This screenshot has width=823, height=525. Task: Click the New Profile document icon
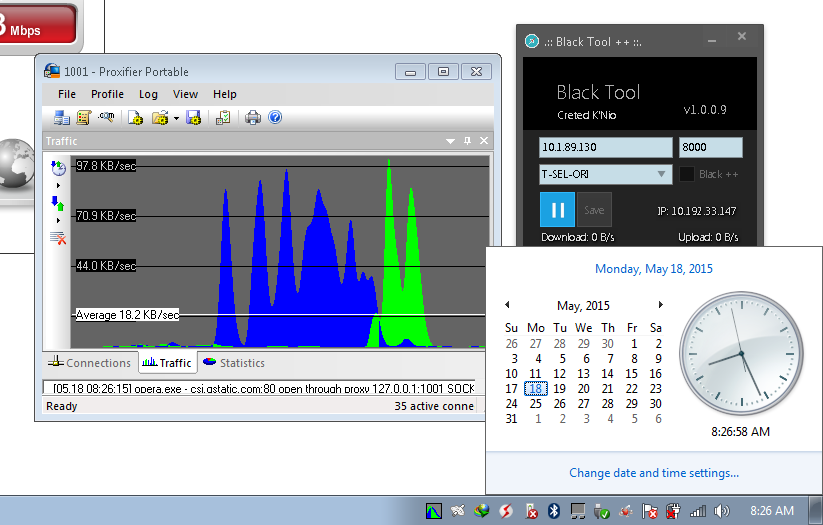coord(135,117)
